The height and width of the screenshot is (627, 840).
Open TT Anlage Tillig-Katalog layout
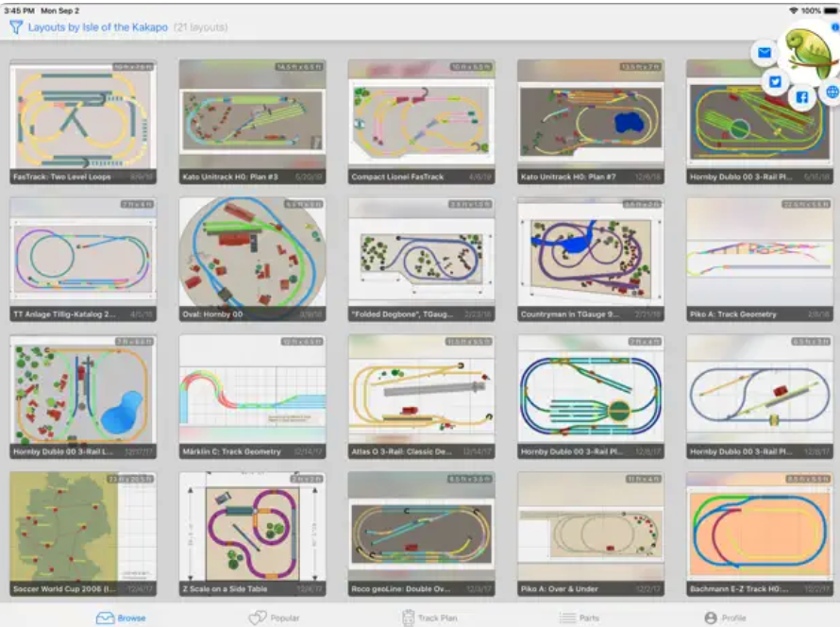click(83, 260)
